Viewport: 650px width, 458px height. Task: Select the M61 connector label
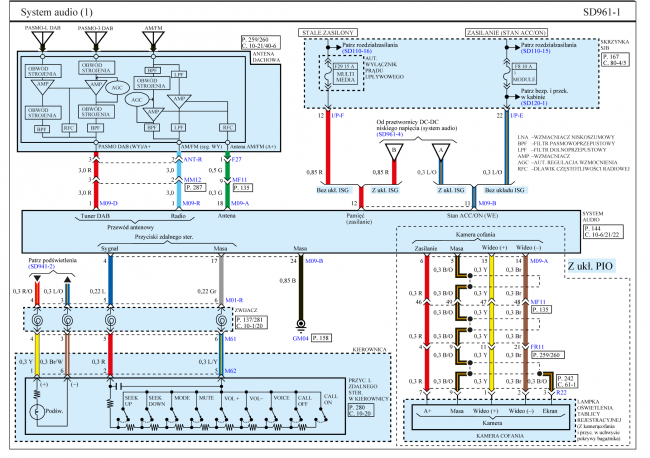coord(230,339)
